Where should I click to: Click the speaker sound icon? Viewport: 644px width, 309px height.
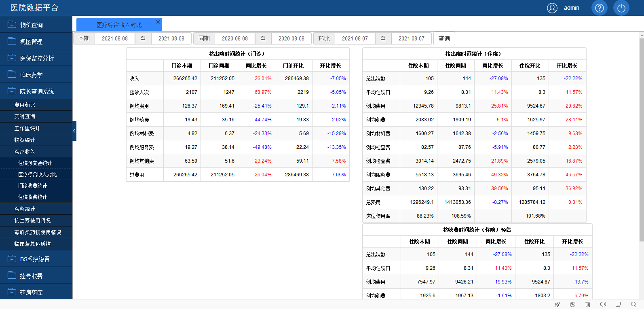(x=603, y=304)
